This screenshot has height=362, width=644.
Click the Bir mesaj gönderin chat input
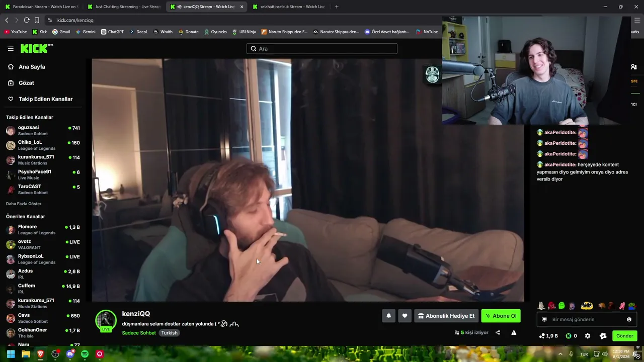(x=586, y=319)
